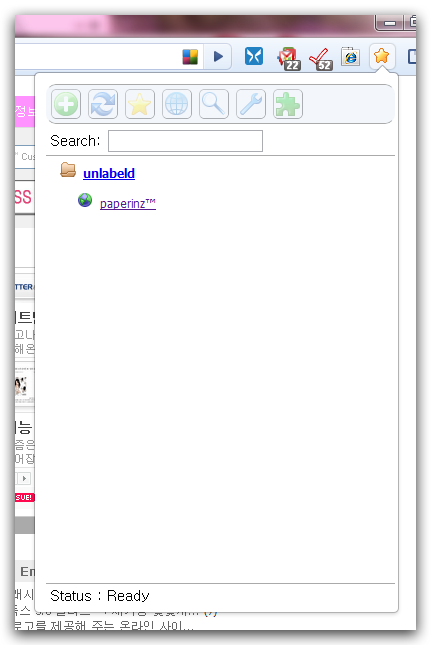The width and height of the screenshot is (431, 645).
Task: Click the orange star bookmarks extension icon
Action: [x=382, y=56]
